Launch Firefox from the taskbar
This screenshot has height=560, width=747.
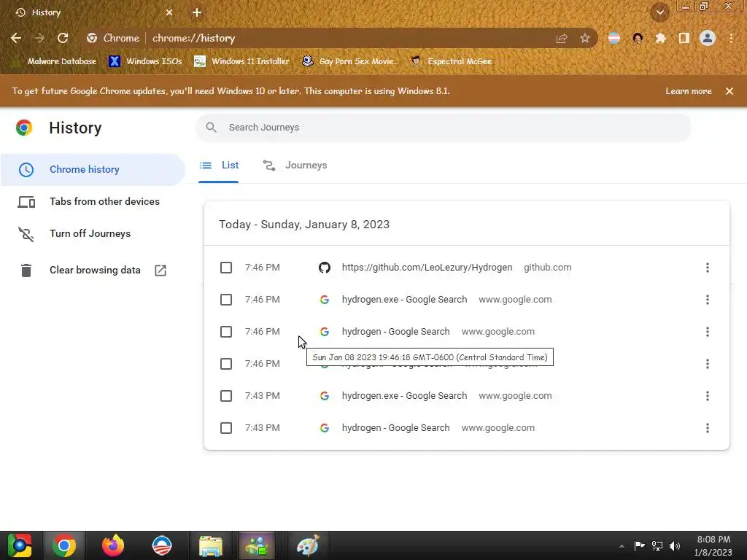(113, 545)
